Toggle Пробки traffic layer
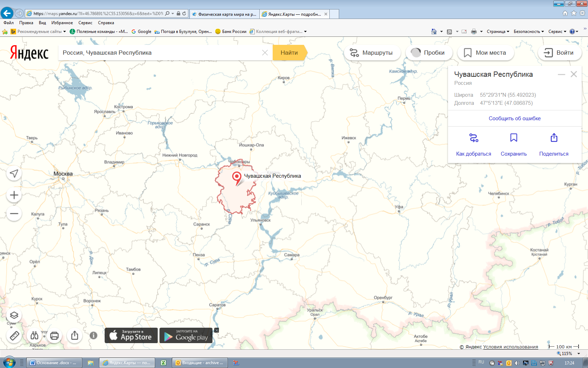The image size is (588, 368). [x=428, y=53]
